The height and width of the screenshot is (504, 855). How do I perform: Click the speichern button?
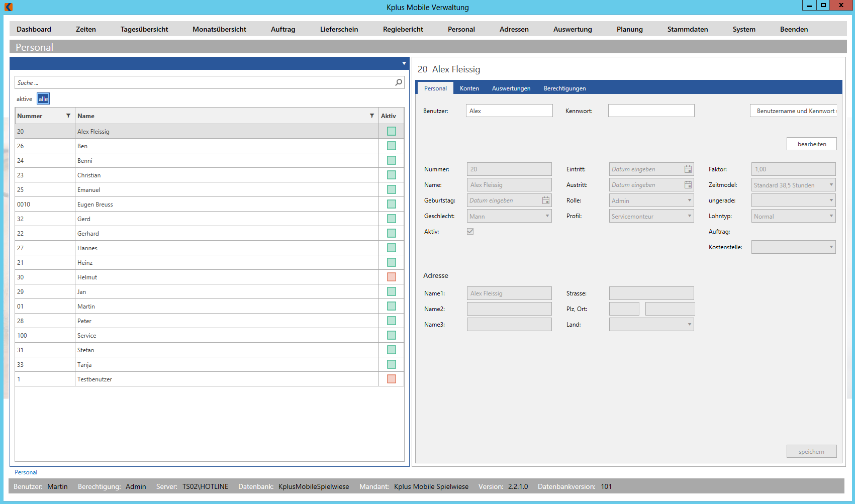(x=812, y=451)
